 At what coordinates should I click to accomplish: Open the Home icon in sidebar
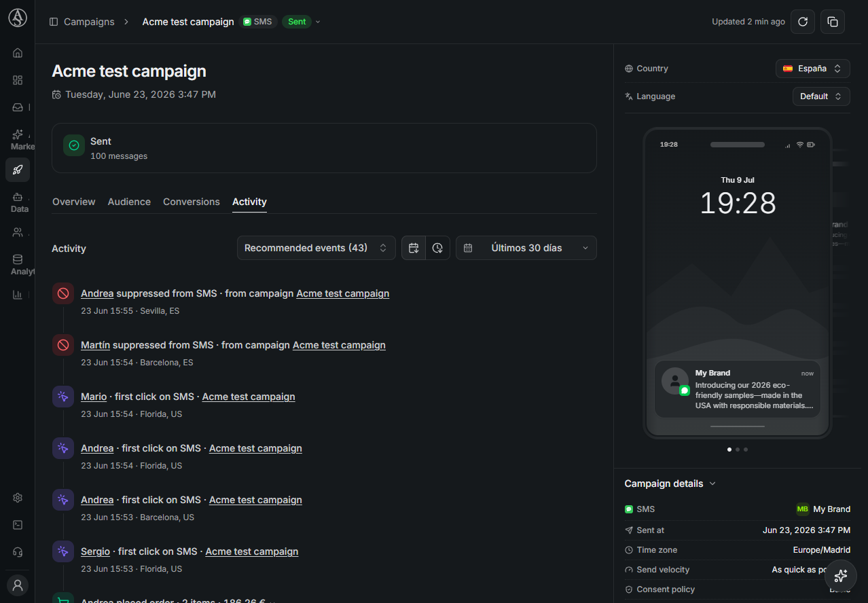pos(18,53)
